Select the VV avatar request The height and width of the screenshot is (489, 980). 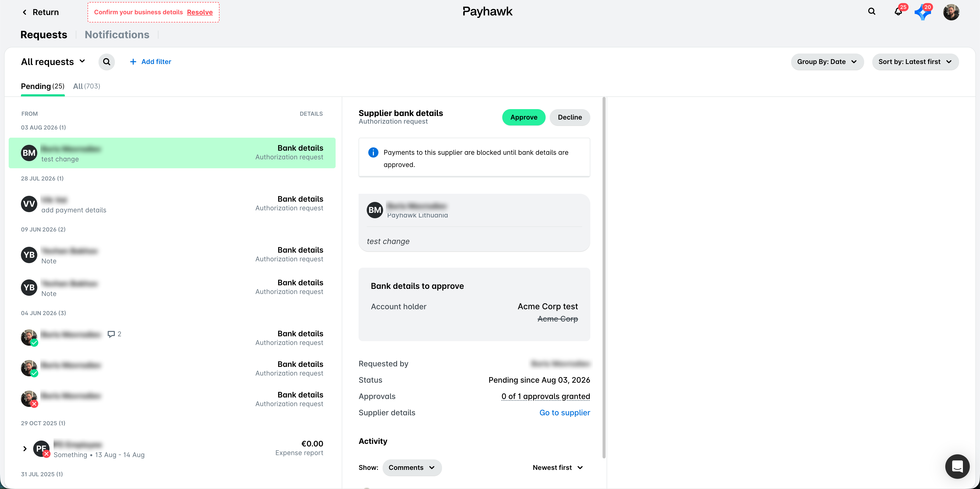coord(29,204)
